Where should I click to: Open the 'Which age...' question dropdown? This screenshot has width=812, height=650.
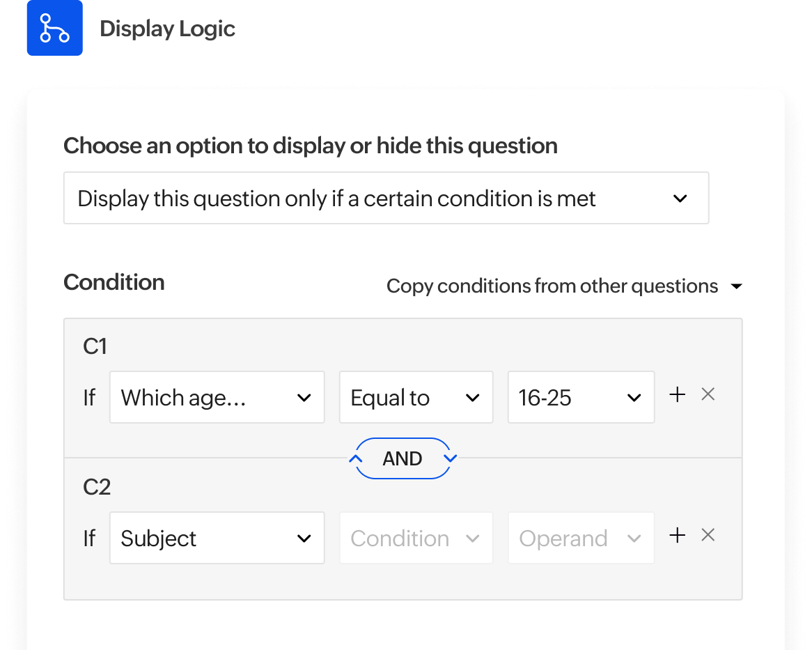(x=217, y=397)
